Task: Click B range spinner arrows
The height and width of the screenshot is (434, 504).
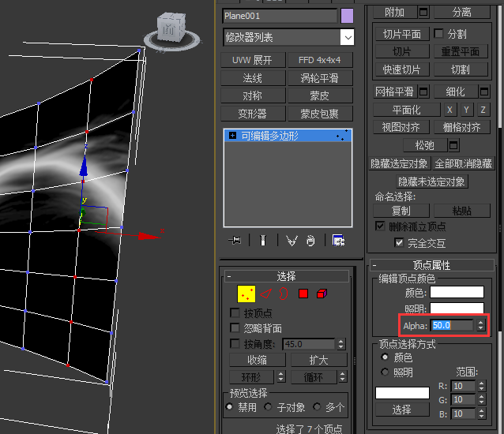Action: click(x=482, y=413)
